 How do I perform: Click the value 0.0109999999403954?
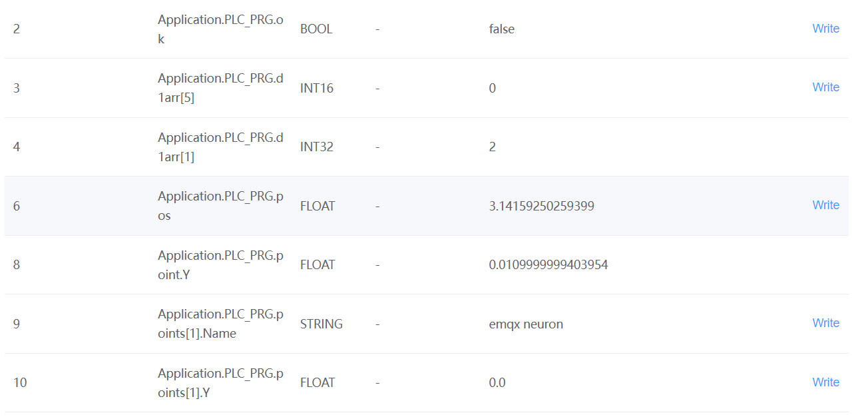[x=548, y=265]
